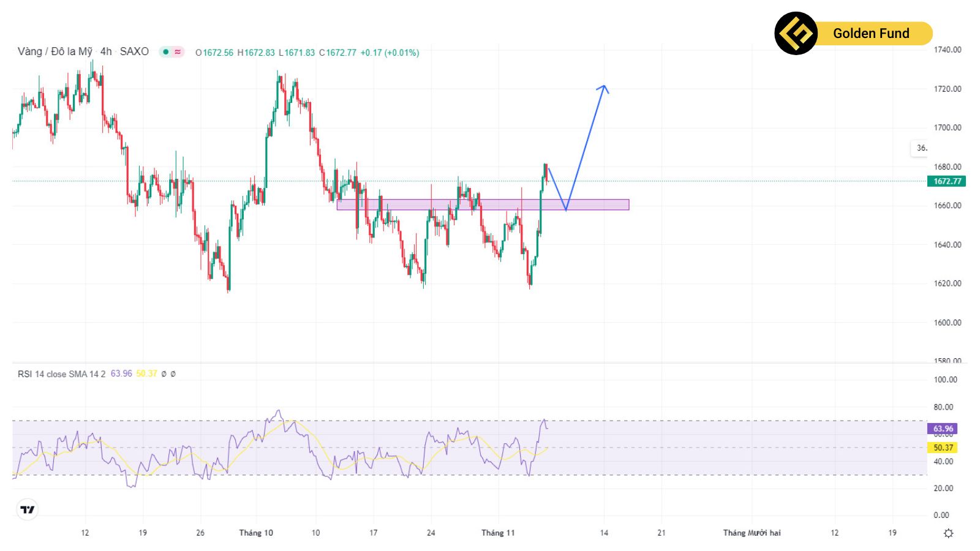
Task: Click the 1680.00 price axis label
Action: (x=948, y=167)
